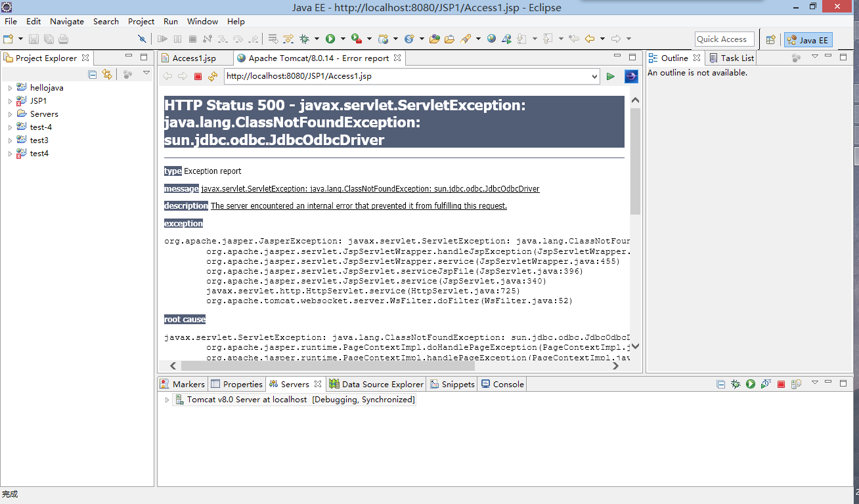Click Run Last Tool (external tools) icon
This screenshot has width=859, height=504.
pyautogui.click(x=356, y=39)
